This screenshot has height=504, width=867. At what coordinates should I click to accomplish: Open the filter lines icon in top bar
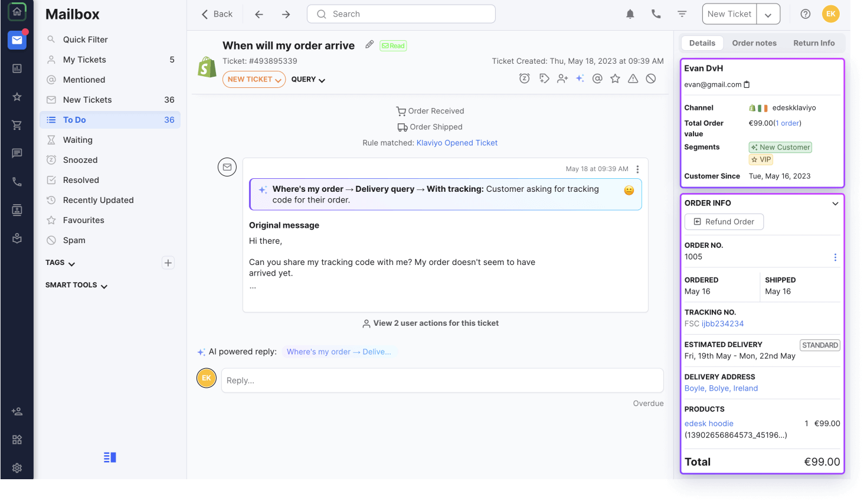tap(682, 14)
